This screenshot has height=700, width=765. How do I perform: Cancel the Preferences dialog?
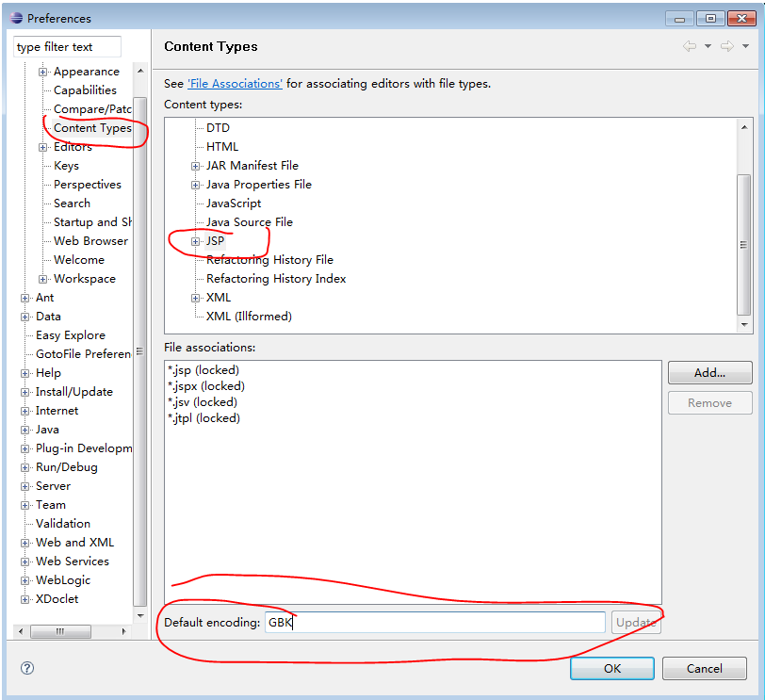704,668
